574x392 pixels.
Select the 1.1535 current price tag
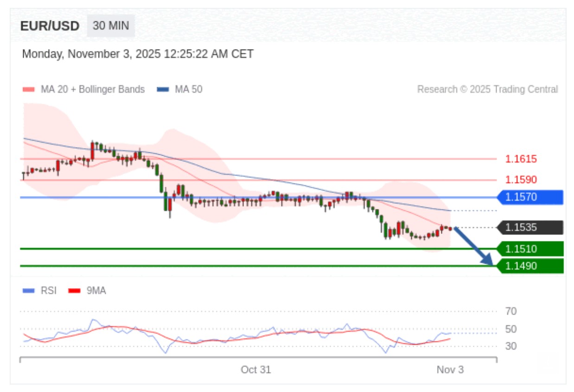point(529,228)
